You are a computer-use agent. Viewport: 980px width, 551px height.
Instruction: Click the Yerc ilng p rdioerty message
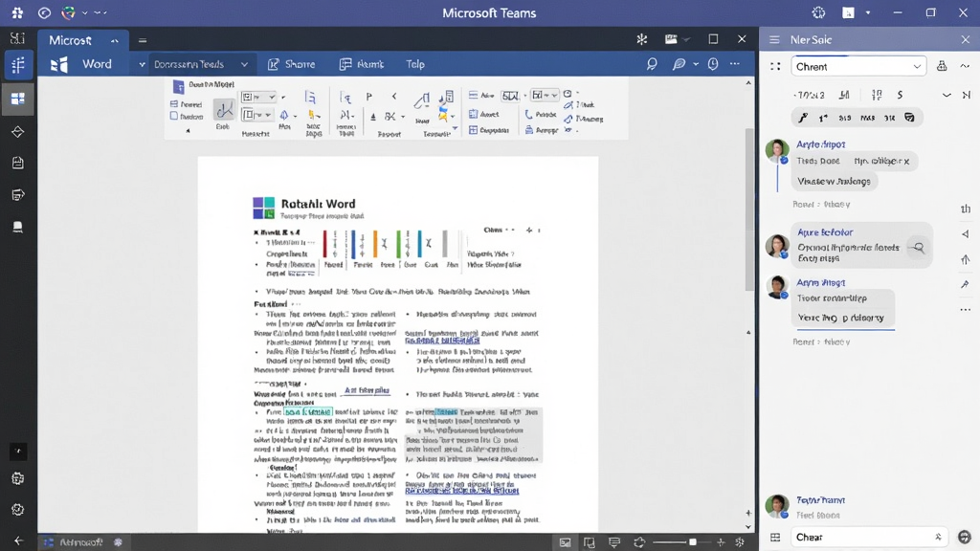click(x=840, y=318)
